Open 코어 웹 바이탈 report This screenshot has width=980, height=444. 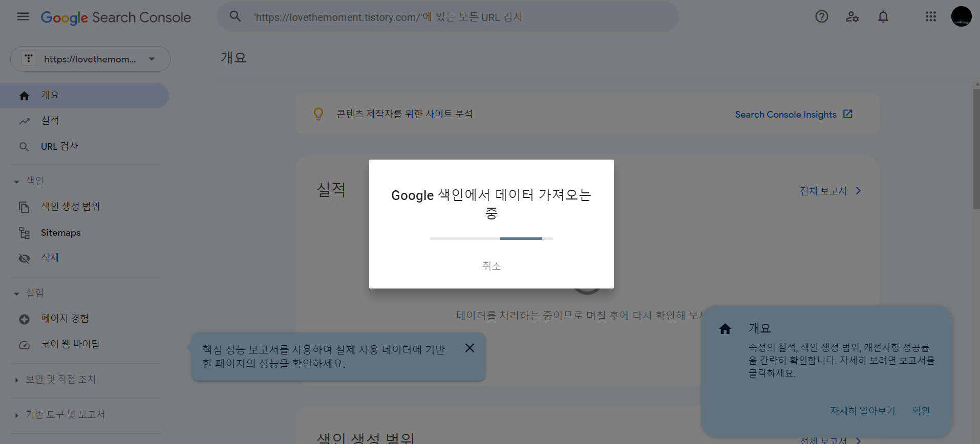(x=84, y=345)
